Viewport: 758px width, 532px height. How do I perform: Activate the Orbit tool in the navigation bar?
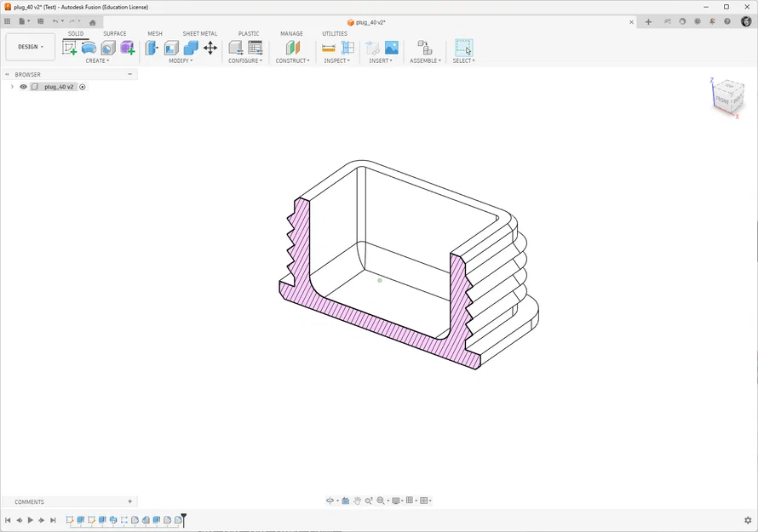(x=330, y=501)
